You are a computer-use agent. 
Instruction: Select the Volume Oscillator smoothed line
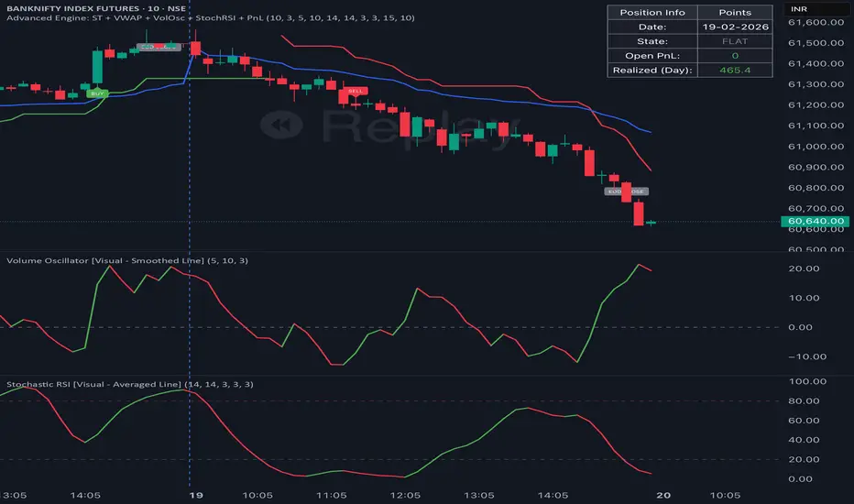(417, 290)
